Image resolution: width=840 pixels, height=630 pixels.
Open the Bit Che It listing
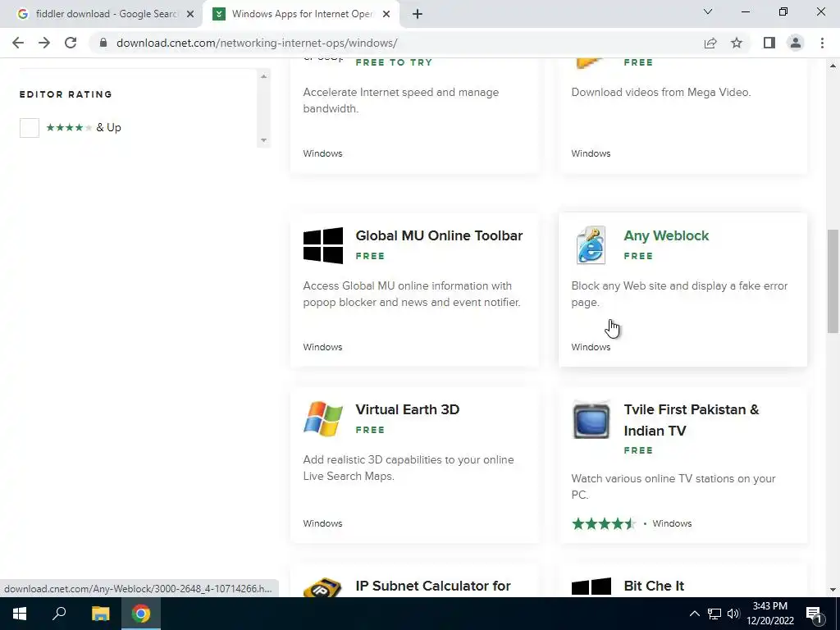click(654, 586)
